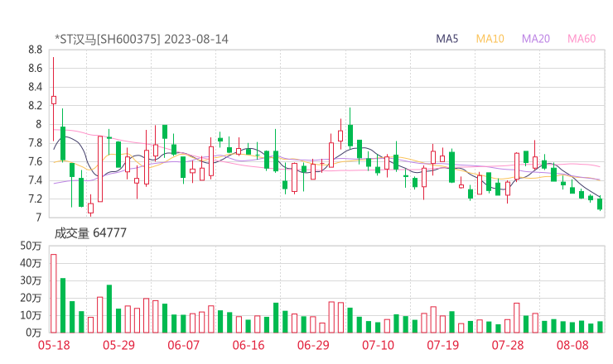Click the first red candlestick at 05-18
Screen dimensions: 613x364
pyautogui.click(x=54, y=100)
